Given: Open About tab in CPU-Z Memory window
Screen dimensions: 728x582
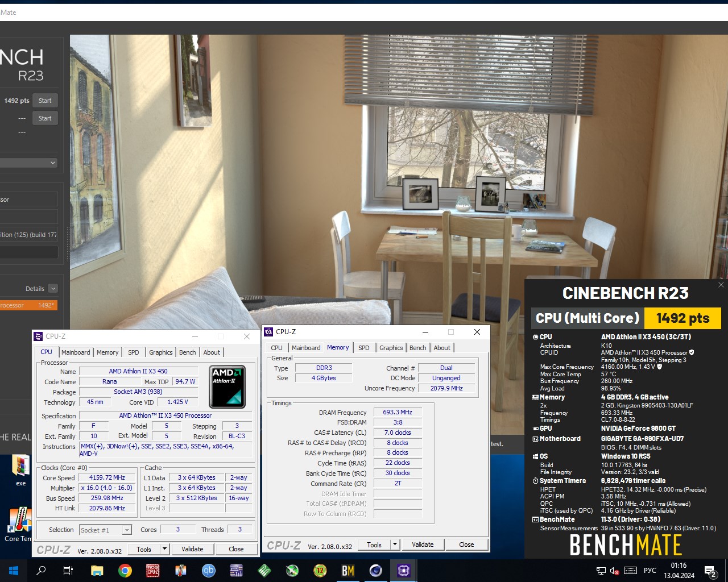Looking at the screenshot, I should tap(442, 348).
